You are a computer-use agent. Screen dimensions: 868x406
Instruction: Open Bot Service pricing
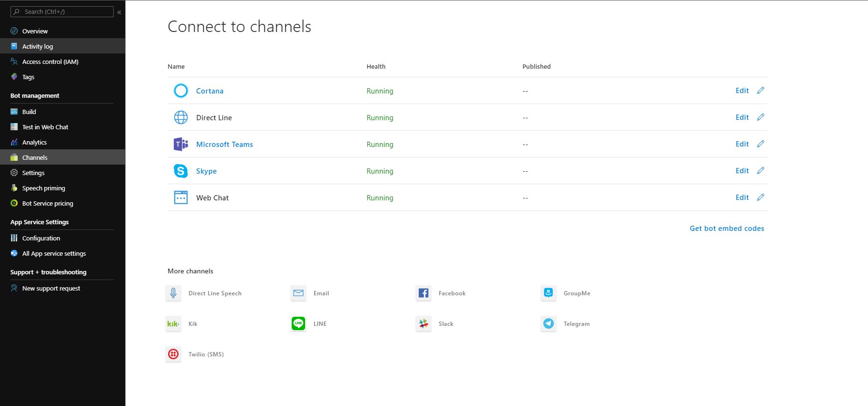pos(63,203)
